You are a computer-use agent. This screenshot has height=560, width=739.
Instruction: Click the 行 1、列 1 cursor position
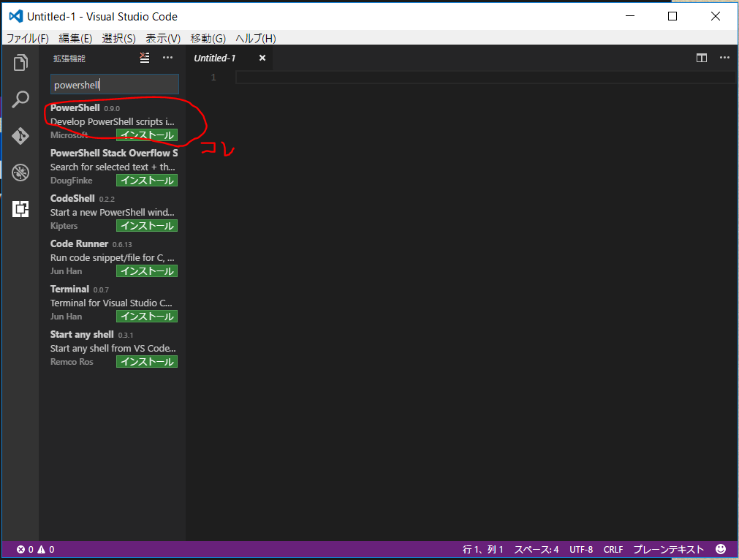point(482,550)
